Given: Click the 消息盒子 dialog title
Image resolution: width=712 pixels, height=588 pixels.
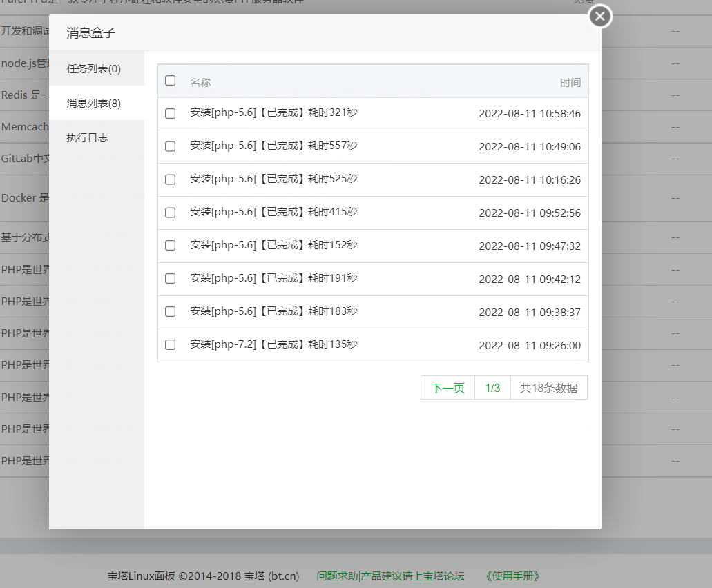Looking at the screenshot, I should coord(91,32).
